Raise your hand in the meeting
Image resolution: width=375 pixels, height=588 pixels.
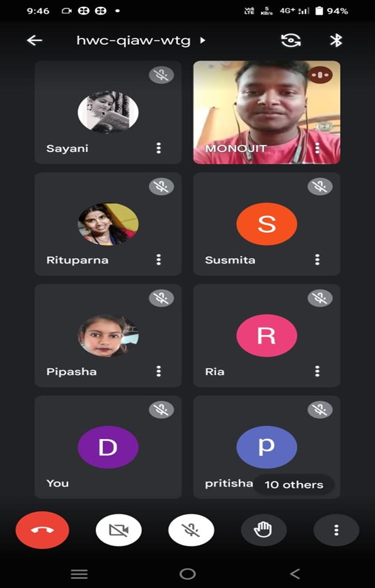point(263,530)
